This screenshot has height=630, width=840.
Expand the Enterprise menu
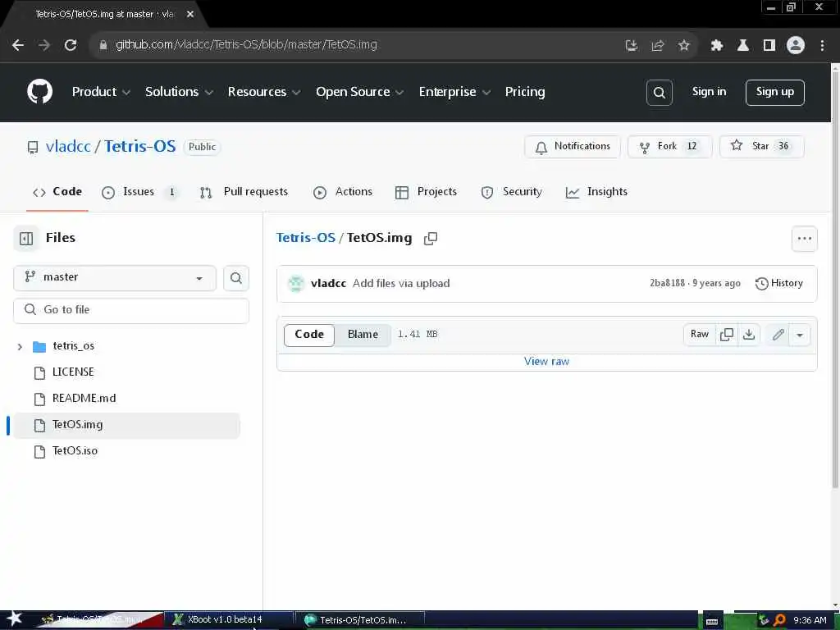454,92
